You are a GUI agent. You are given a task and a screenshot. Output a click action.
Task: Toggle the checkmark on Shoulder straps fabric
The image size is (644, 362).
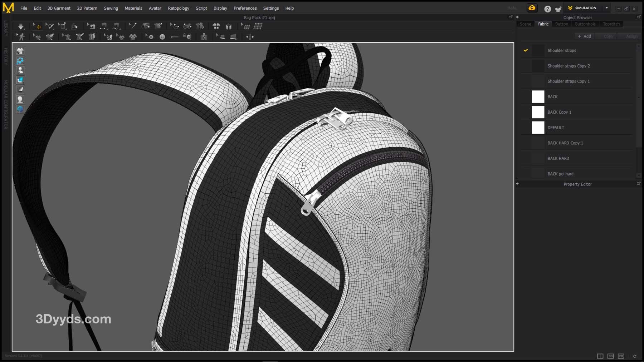pos(526,50)
